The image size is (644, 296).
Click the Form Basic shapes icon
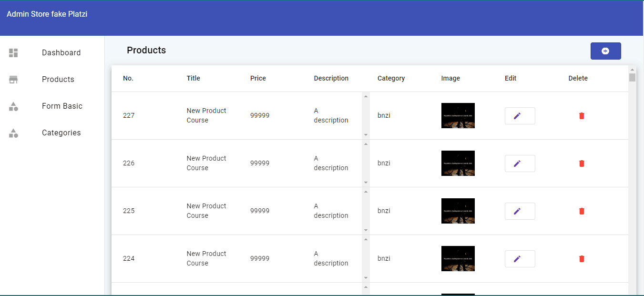[x=13, y=106]
